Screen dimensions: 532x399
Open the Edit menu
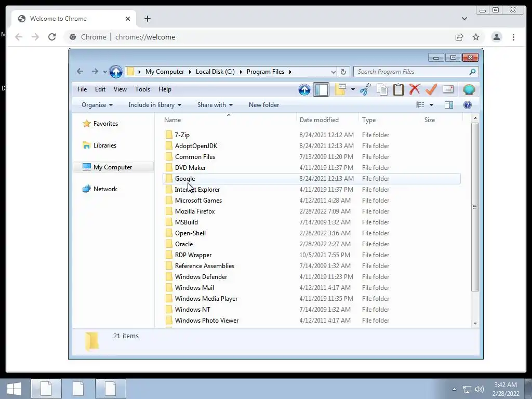tap(100, 89)
